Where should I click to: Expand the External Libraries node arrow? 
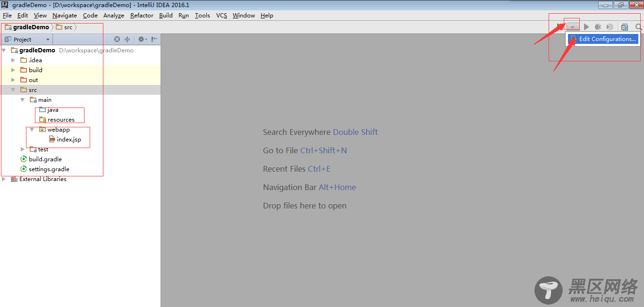pos(4,179)
